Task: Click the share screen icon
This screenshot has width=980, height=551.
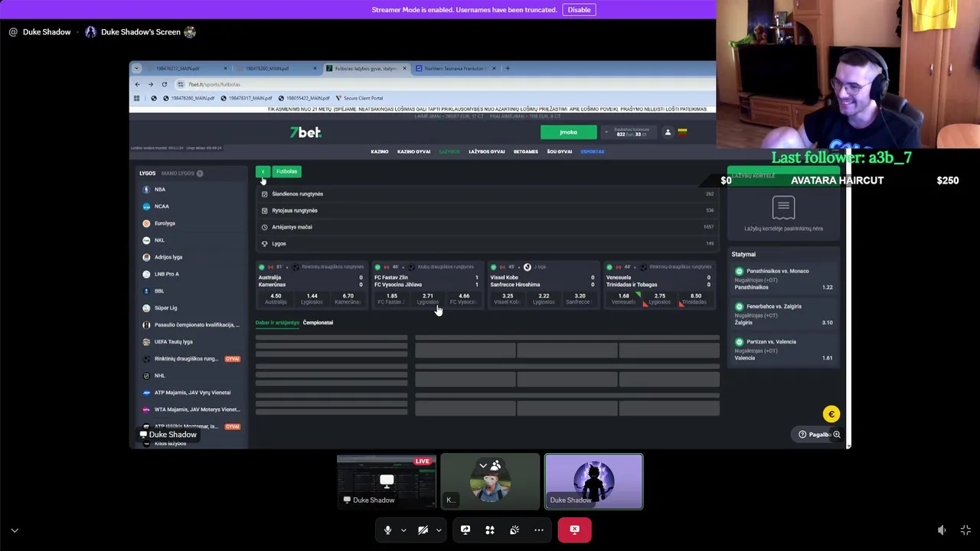Action: click(465, 530)
